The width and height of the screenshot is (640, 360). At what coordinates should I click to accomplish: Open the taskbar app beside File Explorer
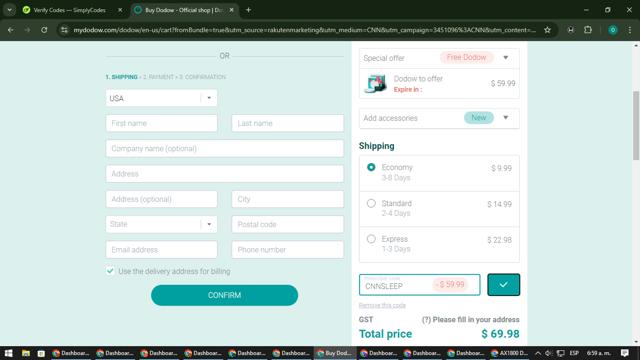[x=41, y=353]
